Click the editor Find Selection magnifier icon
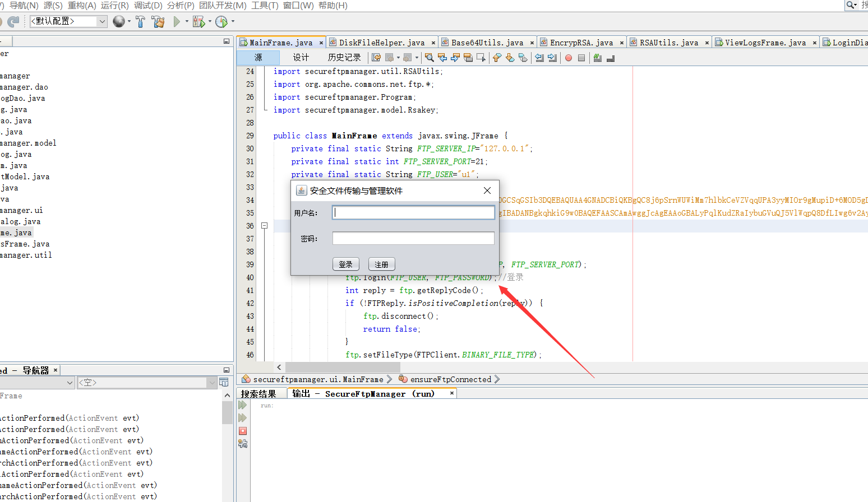868x502 pixels. coord(429,58)
